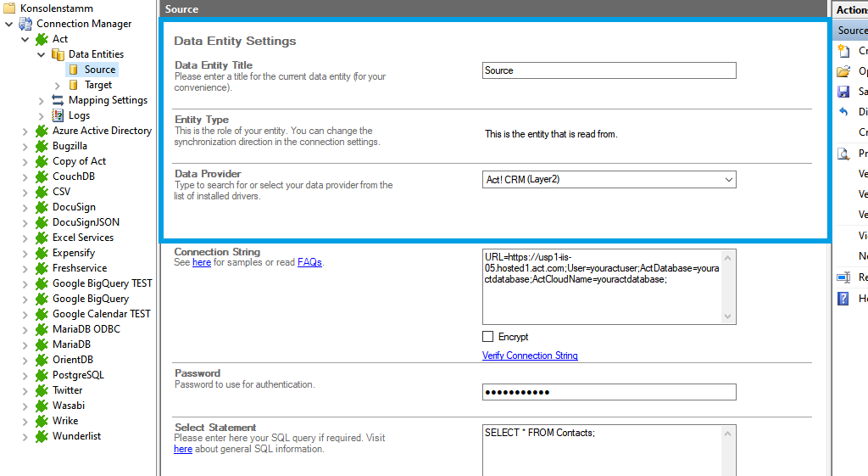
Task: Enable the Encrypt checkbox
Action: [x=488, y=337]
